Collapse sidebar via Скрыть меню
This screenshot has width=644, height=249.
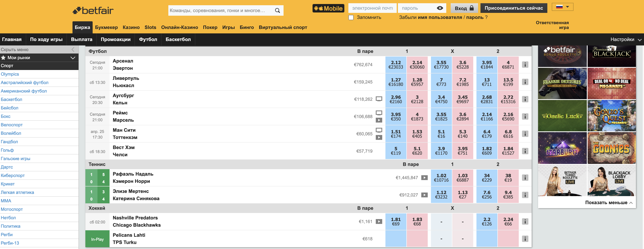point(39,49)
